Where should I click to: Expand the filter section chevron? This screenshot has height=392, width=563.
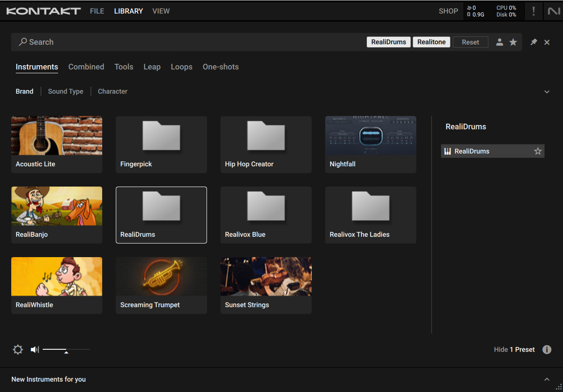[x=547, y=92]
